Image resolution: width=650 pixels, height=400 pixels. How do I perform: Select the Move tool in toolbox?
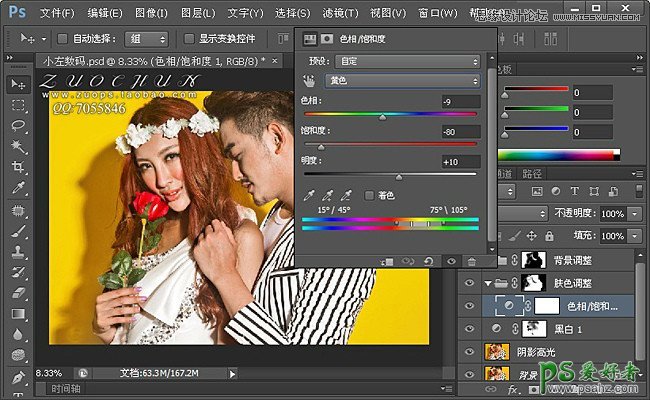(x=18, y=84)
